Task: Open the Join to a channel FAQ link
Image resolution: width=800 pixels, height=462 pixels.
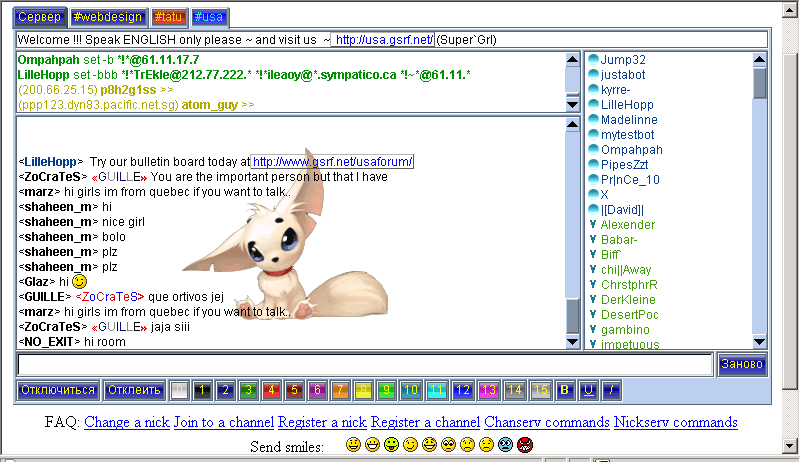Action: [224, 422]
